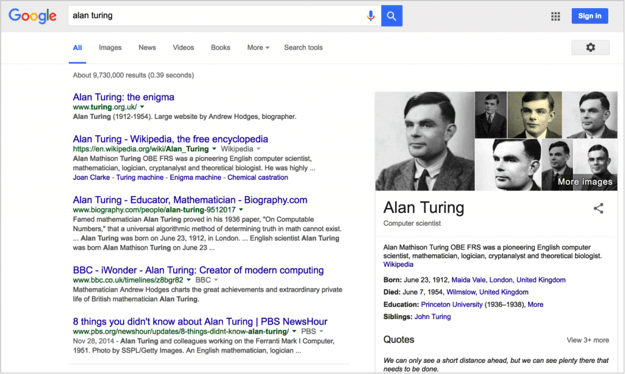Open PBS NewsHour 8 things result
Image resolution: width=625 pixels, height=374 pixels.
point(200,321)
